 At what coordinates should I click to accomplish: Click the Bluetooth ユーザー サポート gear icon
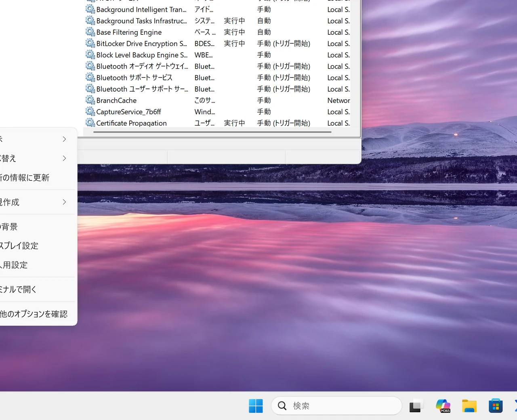[90, 88]
